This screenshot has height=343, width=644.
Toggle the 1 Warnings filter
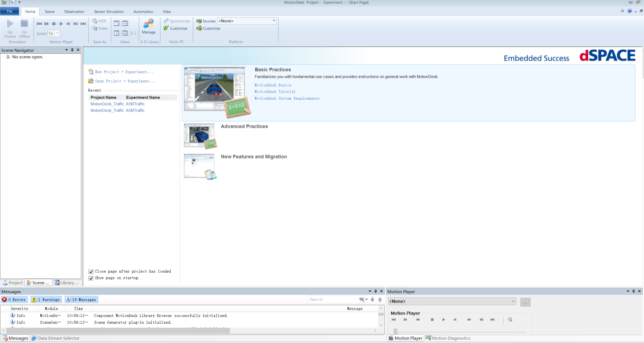pos(46,300)
